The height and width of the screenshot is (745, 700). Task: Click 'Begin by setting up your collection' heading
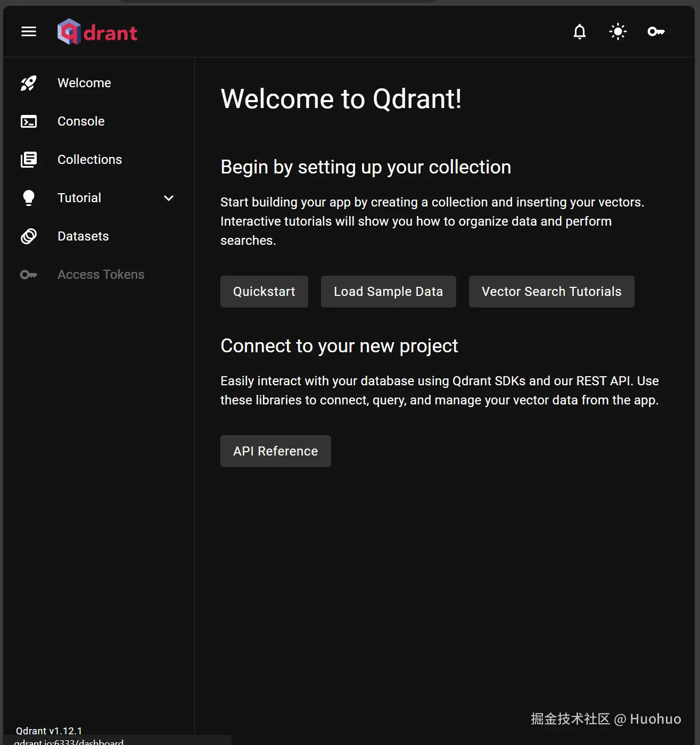click(x=366, y=167)
